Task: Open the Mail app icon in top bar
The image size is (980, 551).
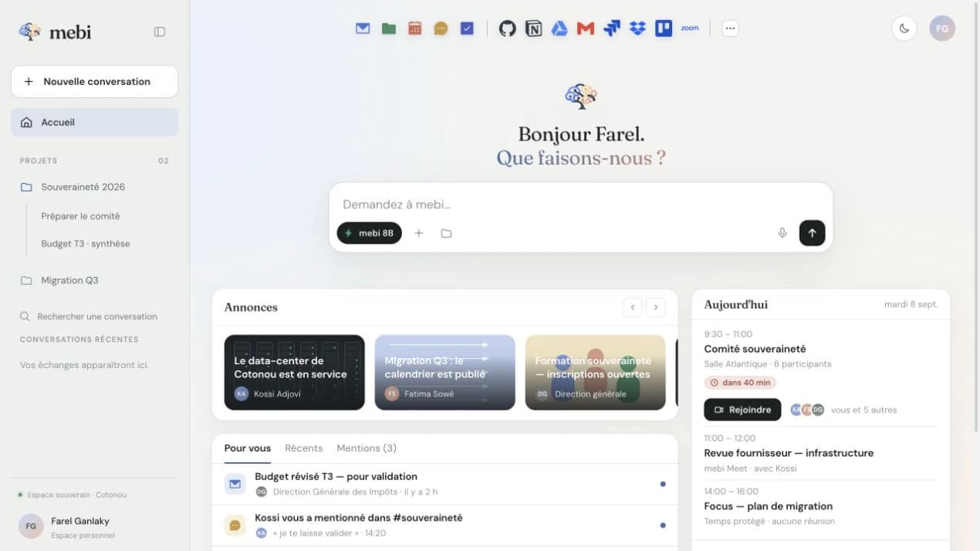Action: [363, 29]
